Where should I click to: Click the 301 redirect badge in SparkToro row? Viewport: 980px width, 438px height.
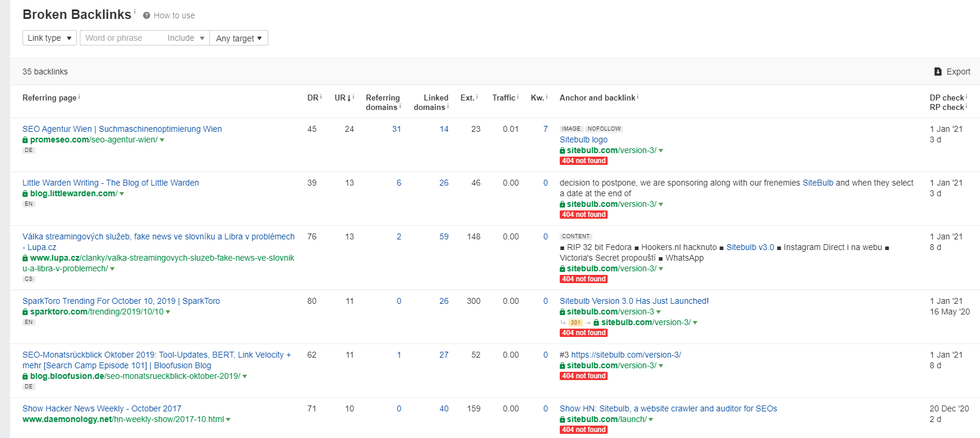576,323
